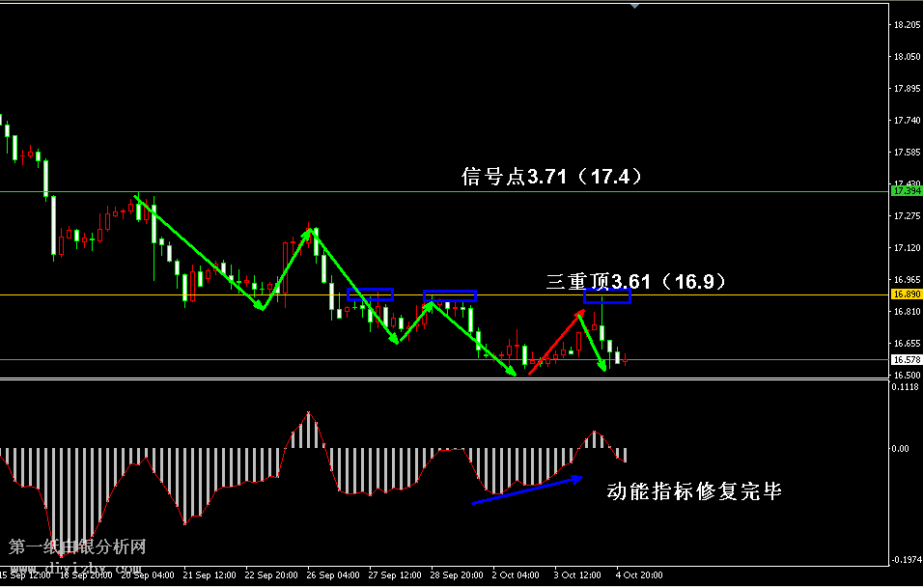Viewport: 923px width, 588px height.
Task: Click the yellow 16.890 price tag
Action: tap(907, 294)
